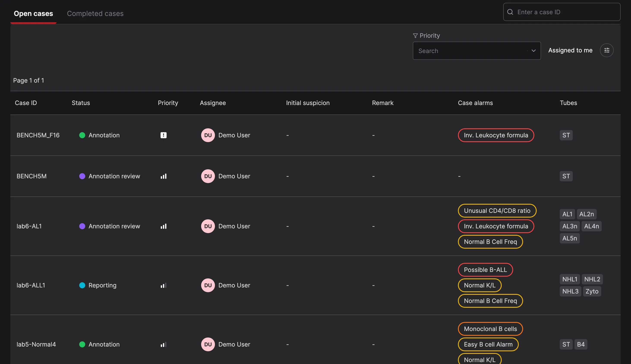Sort by Case ID column header

pyautogui.click(x=26, y=103)
